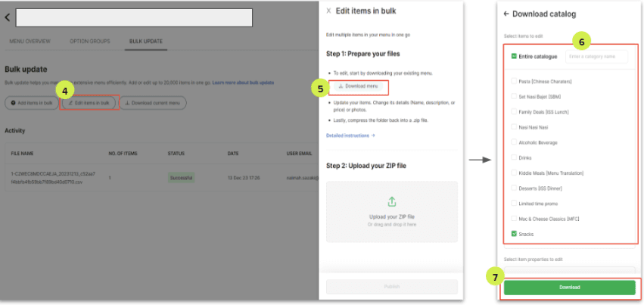The height and width of the screenshot is (305, 644).
Task: Click the Download menu button
Action: (358, 86)
